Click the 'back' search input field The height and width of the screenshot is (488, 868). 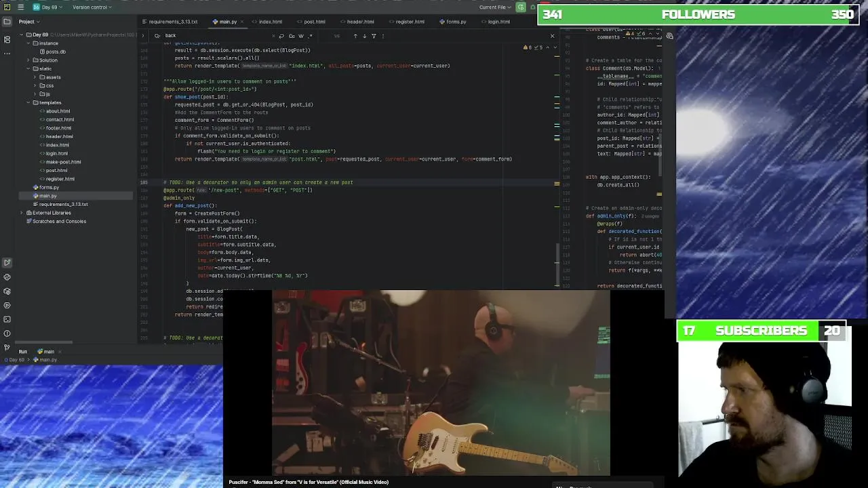[x=217, y=36]
